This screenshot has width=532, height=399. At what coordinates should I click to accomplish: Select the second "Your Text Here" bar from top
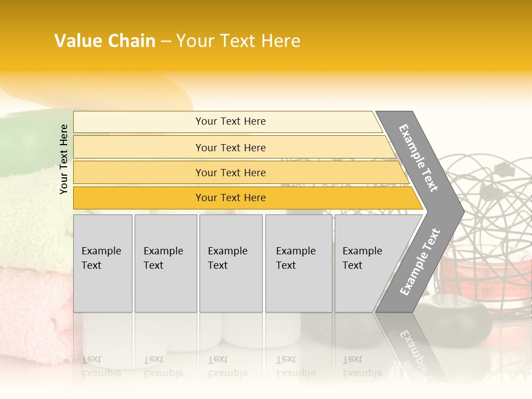(x=230, y=147)
